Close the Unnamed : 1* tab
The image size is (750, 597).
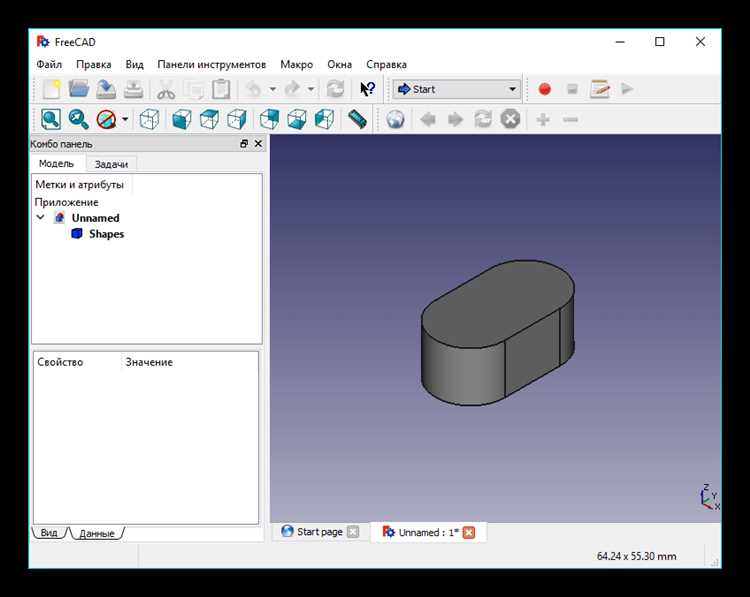click(x=469, y=532)
